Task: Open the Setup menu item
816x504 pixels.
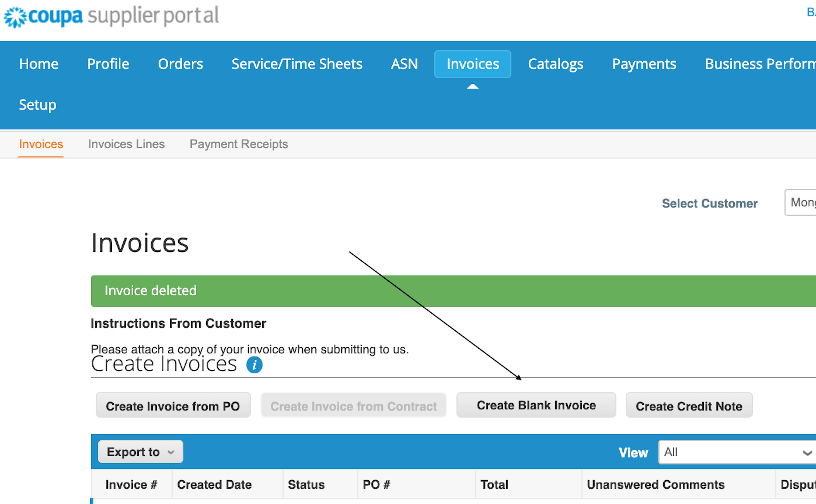Action: (38, 105)
